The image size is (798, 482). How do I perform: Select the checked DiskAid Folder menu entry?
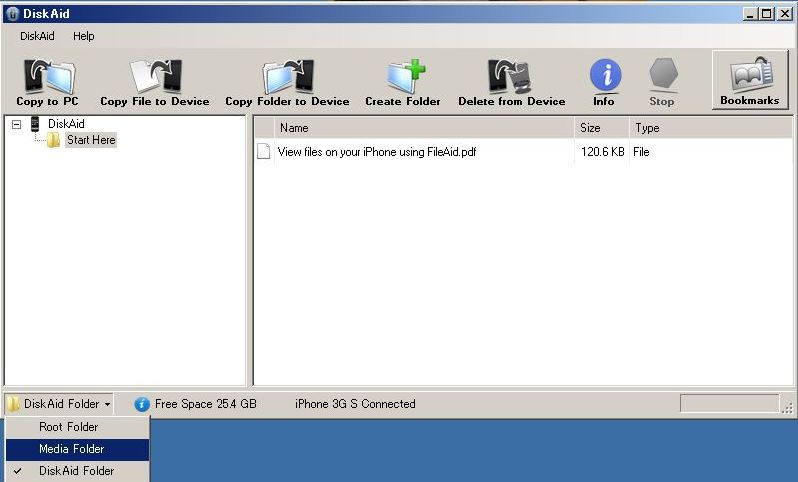77,471
